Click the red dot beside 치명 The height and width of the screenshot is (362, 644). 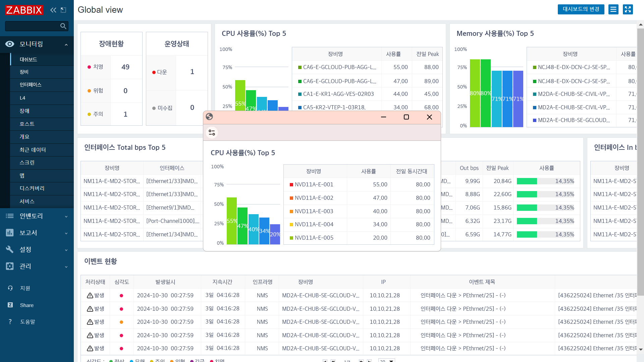pyautogui.click(x=89, y=67)
